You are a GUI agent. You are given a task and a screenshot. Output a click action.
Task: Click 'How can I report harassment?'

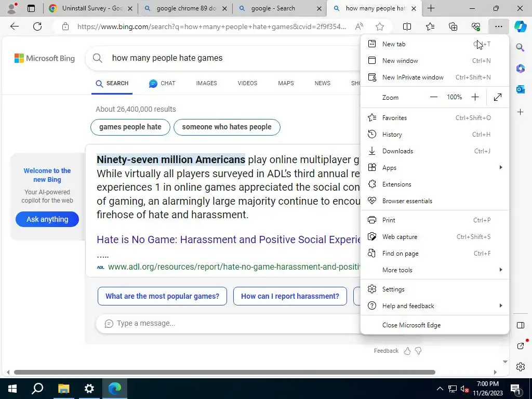290,296
